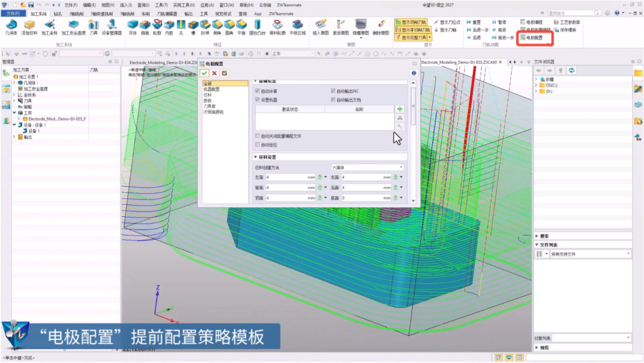Open the blue info icon in dialog
The width and height of the screenshot is (644, 363).
click(x=414, y=73)
